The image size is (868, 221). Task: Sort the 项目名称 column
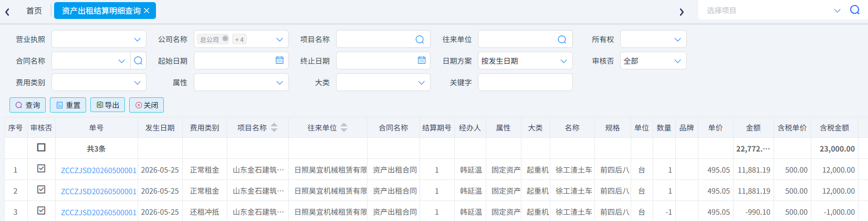click(274, 127)
